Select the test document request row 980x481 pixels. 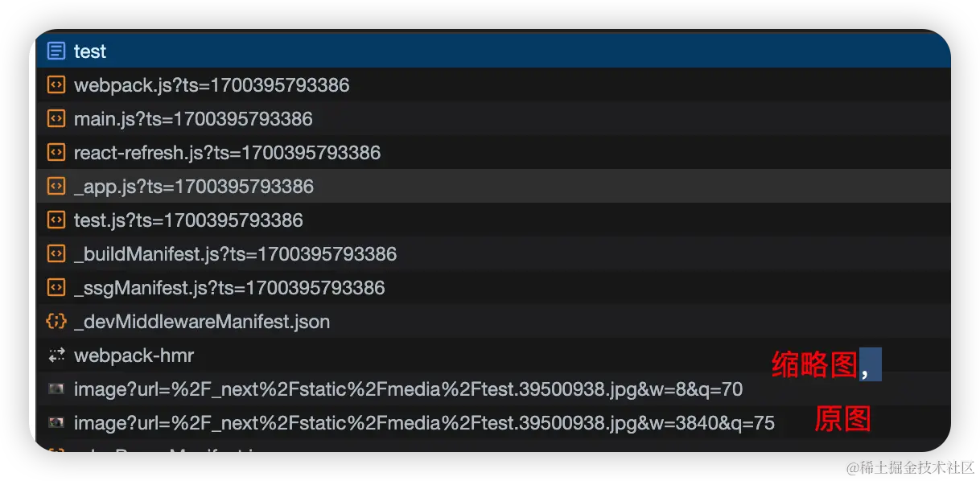493,51
